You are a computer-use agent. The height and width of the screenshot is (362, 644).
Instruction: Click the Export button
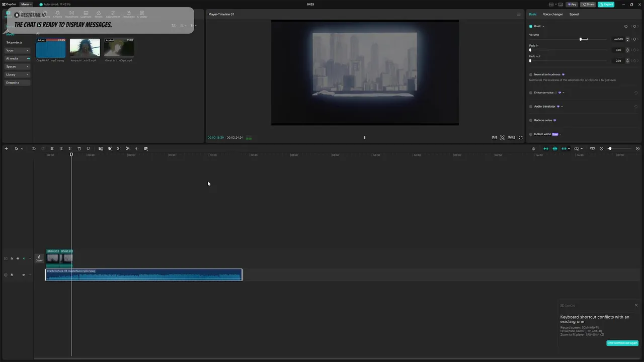click(x=606, y=4)
